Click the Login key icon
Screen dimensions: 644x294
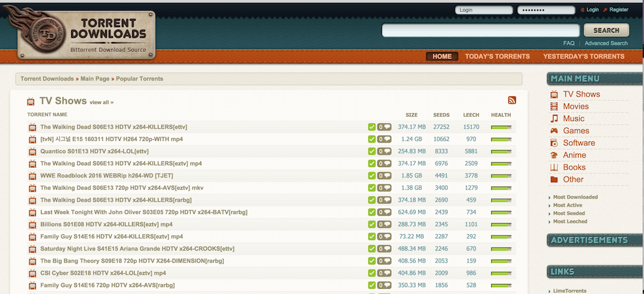pos(582,10)
